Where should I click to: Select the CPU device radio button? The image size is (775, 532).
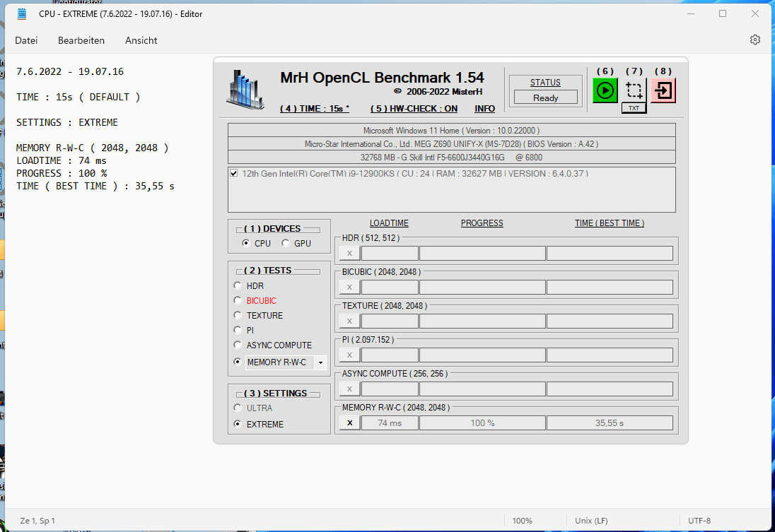pyautogui.click(x=245, y=243)
